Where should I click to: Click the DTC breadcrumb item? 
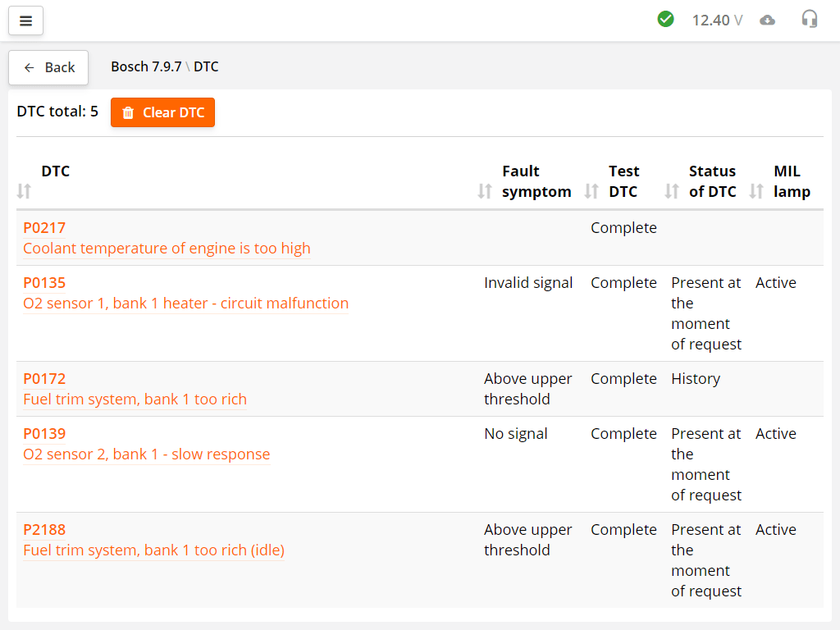pos(206,66)
